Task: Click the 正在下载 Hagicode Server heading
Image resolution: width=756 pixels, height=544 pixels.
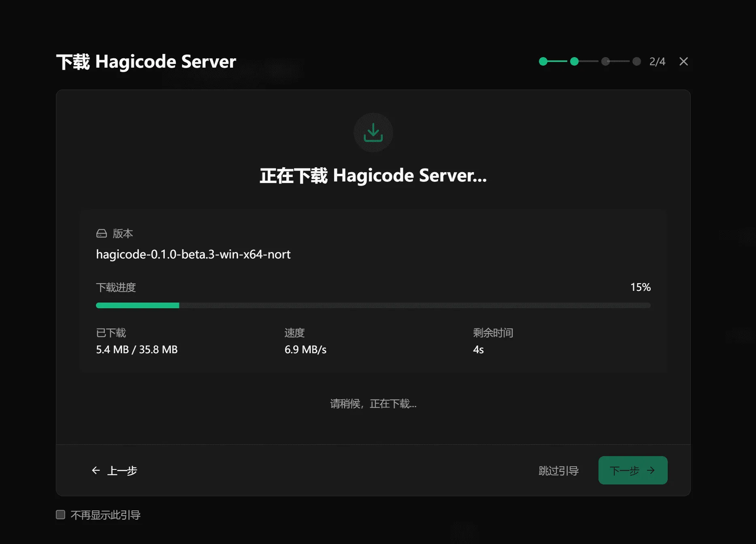Action: pyautogui.click(x=373, y=176)
